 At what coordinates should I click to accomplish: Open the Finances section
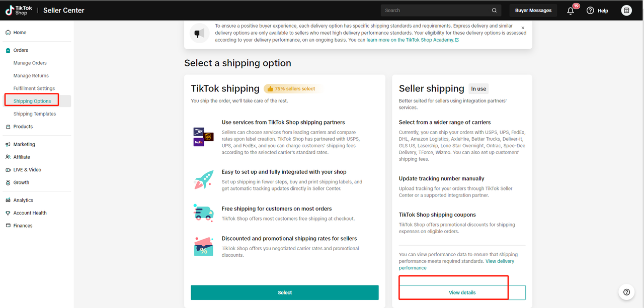pyautogui.click(x=22, y=225)
